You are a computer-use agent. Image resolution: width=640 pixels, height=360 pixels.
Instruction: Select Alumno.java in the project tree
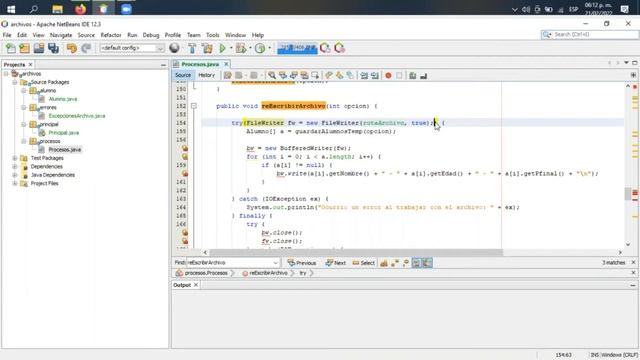coord(63,99)
